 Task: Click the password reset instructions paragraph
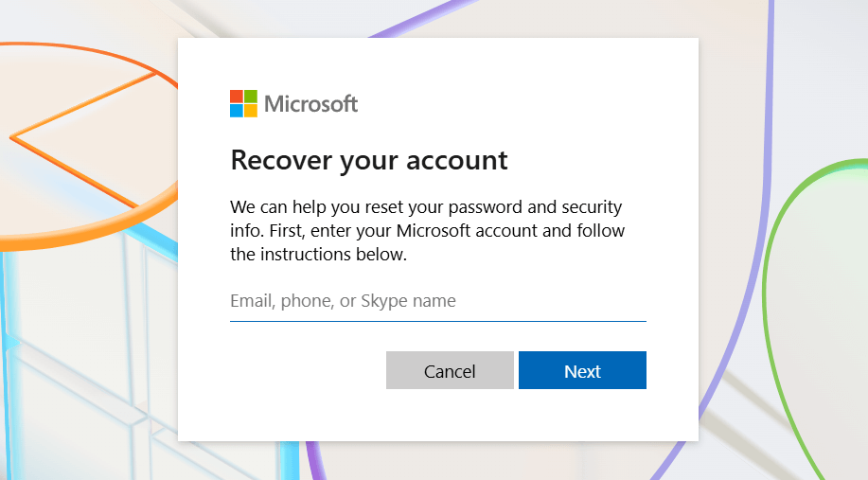427,230
